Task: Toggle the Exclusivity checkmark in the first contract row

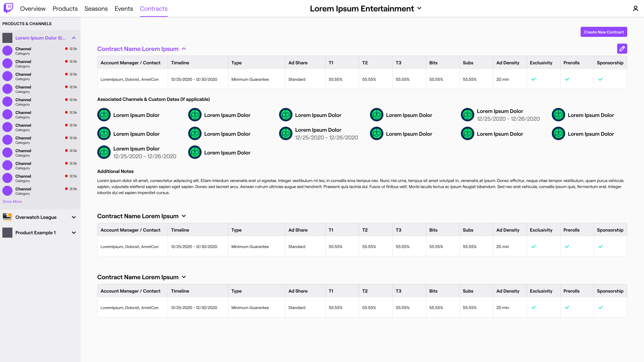Action: point(534,79)
